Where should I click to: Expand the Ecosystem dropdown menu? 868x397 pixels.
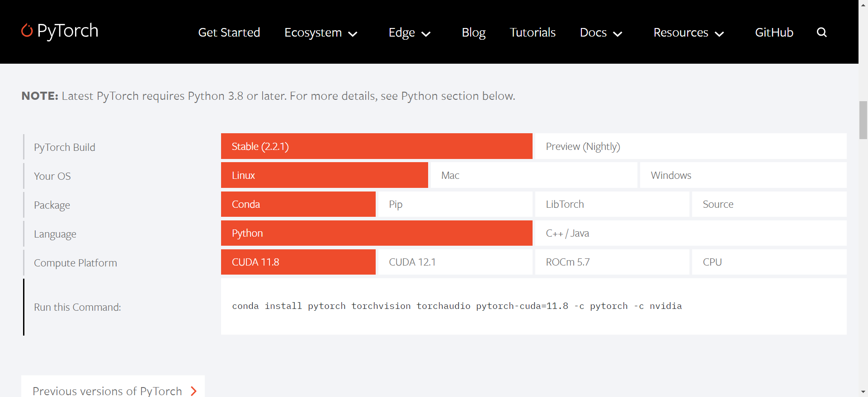(321, 33)
